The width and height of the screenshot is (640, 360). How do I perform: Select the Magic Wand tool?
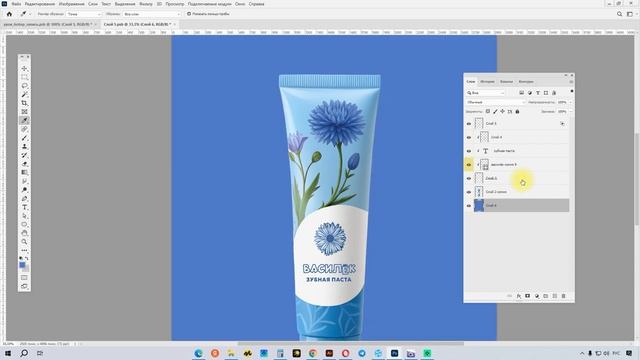[x=24, y=94]
